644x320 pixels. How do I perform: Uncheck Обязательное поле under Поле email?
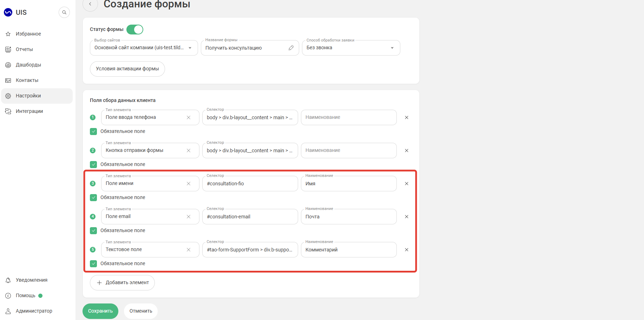tap(93, 231)
